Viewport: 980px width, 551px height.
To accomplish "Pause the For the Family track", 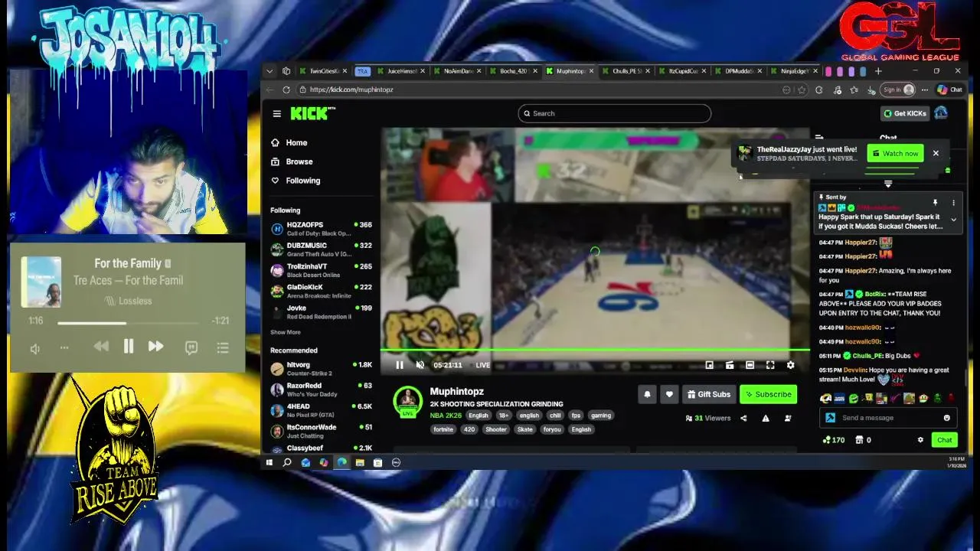I will tap(129, 347).
